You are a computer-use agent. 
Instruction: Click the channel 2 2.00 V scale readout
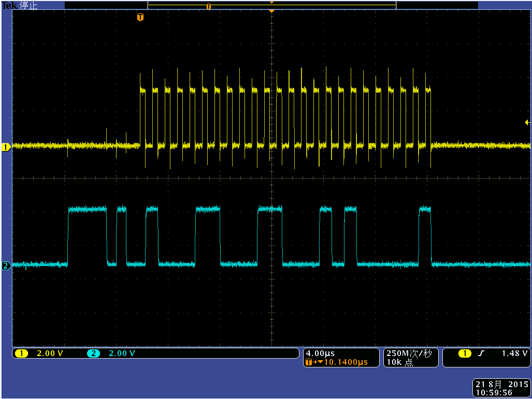(122, 353)
